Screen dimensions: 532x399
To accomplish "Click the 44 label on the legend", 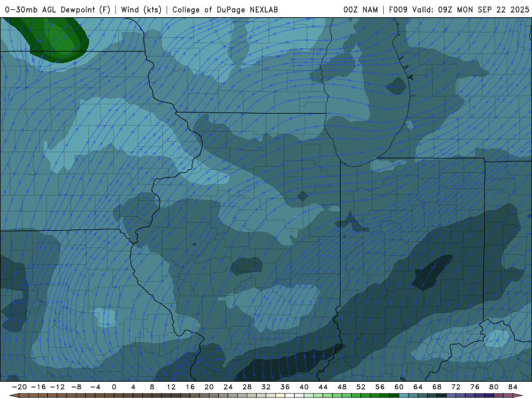I will click(323, 387).
